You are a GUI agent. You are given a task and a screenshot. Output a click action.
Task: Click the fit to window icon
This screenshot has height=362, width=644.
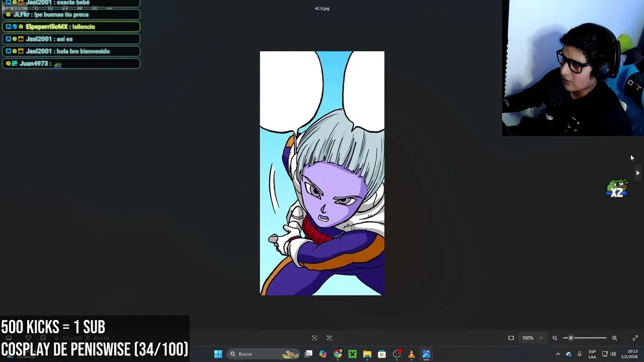click(511, 338)
